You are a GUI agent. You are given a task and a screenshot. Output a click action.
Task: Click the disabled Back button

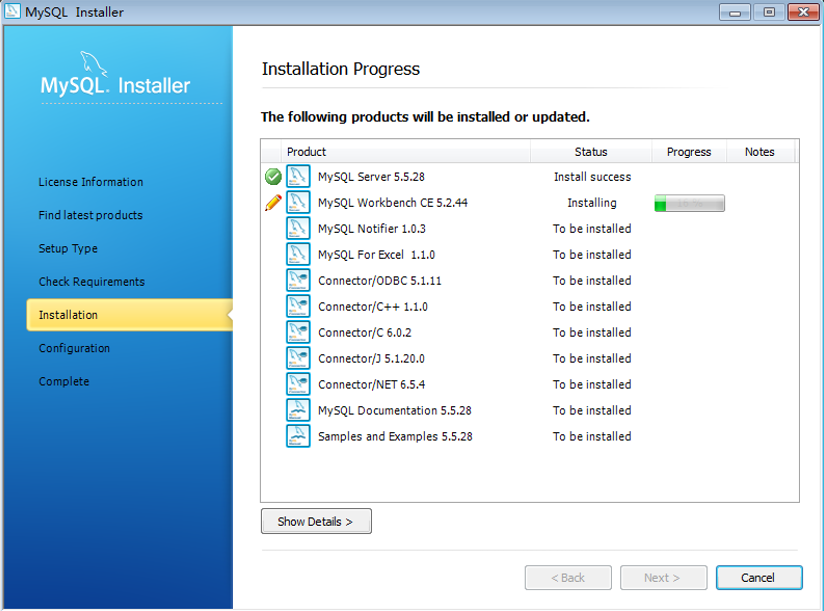568,577
